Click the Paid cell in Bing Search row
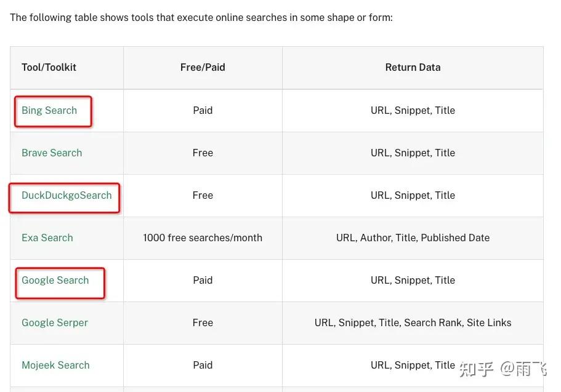The width and height of the screenshot is (561, 392). tap(203, 111)
